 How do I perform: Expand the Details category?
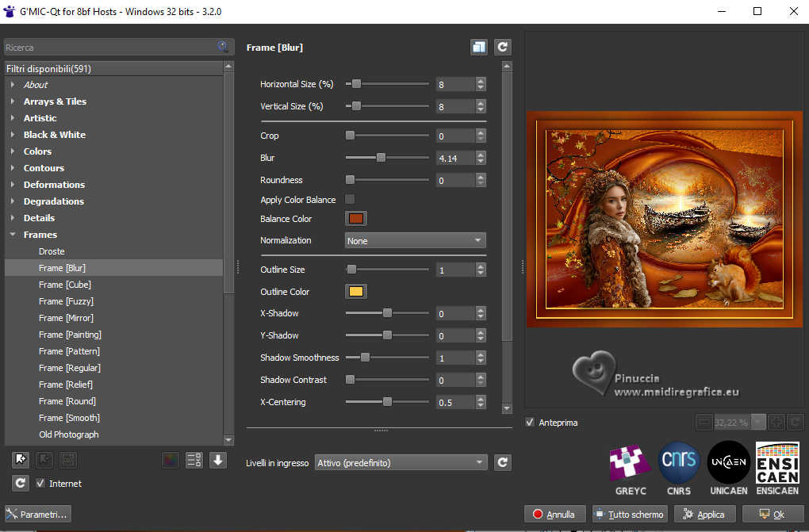(x=13, y=218)
